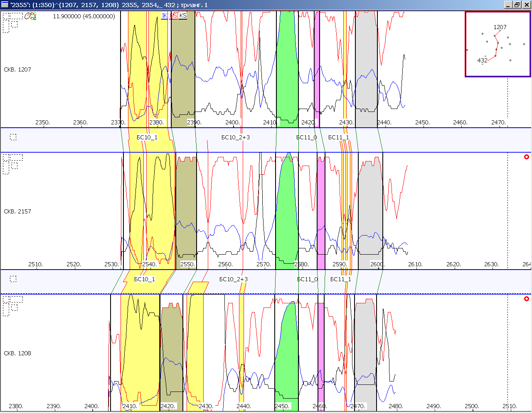This screenshot has height=414, width=532.
Task: Click inner dashed square in well 2157 panel
Action: (15, 166)
